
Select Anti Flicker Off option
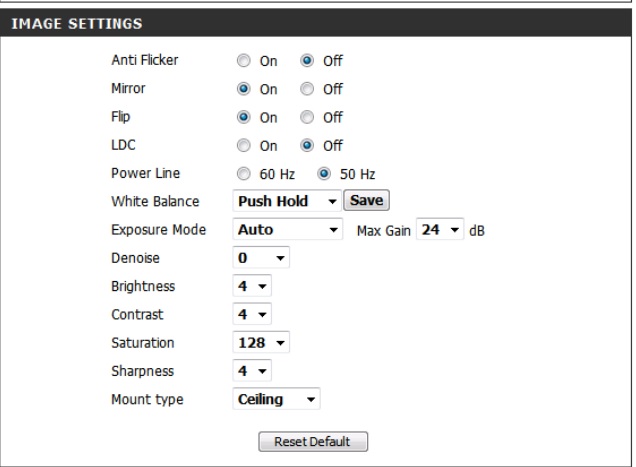tap(307, 61)
